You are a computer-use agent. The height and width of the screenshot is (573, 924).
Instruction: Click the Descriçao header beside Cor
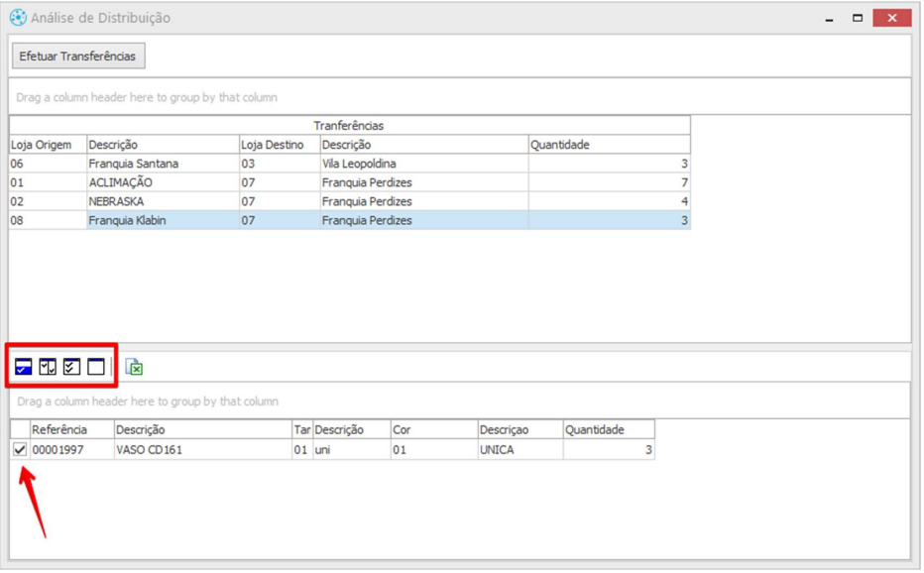click(520, 430)
